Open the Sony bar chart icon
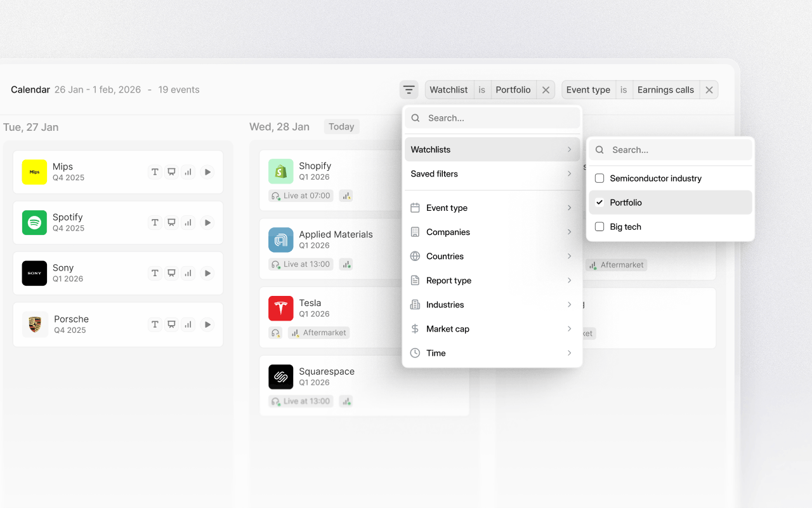 tap(188, 273)
